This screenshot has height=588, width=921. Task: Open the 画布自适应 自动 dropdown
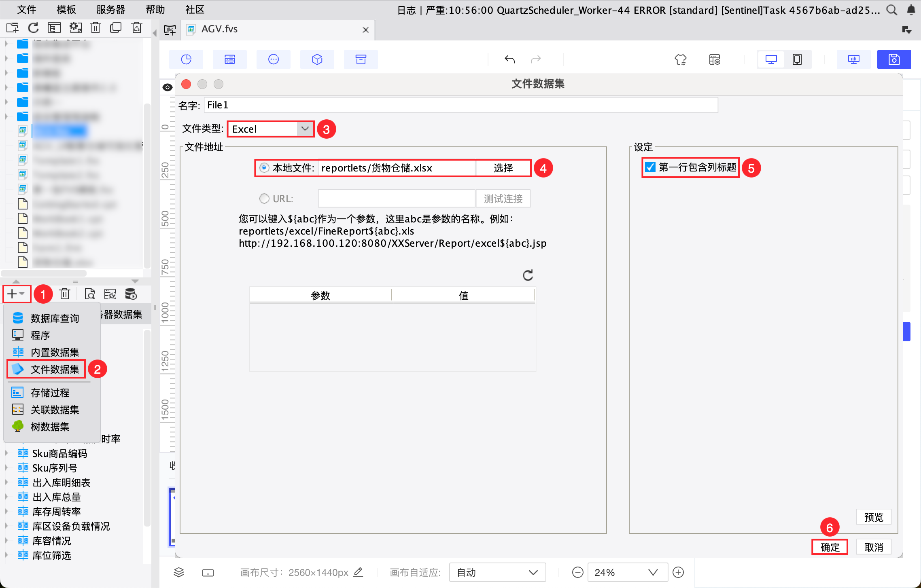point(497,572)
